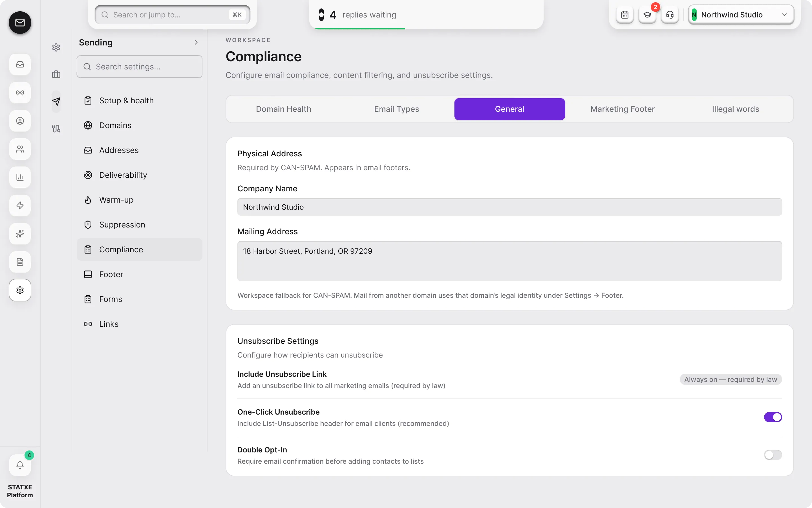Screen dimensions: 812x508
Task: Focus the Search settings field
Action: (x=139, y=67)
